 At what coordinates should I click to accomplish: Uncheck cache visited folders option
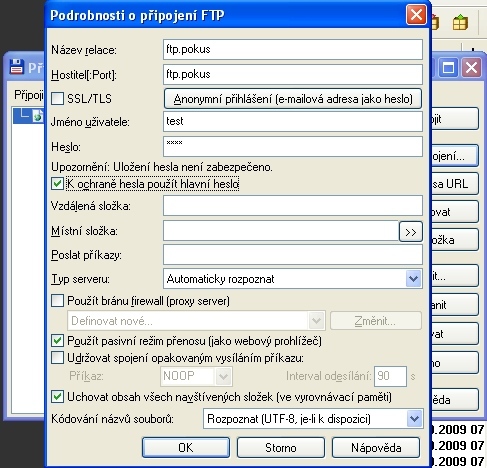(x=57, y=397)
